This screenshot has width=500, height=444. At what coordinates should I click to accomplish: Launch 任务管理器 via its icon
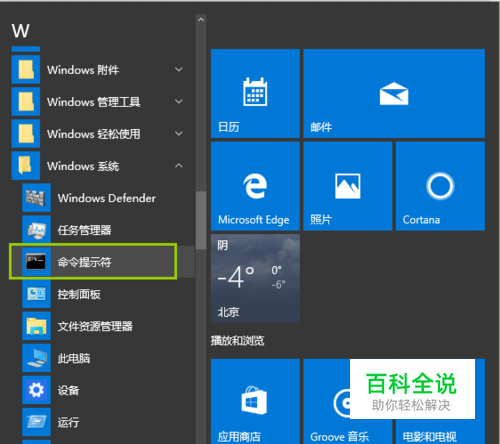point(36,230)
